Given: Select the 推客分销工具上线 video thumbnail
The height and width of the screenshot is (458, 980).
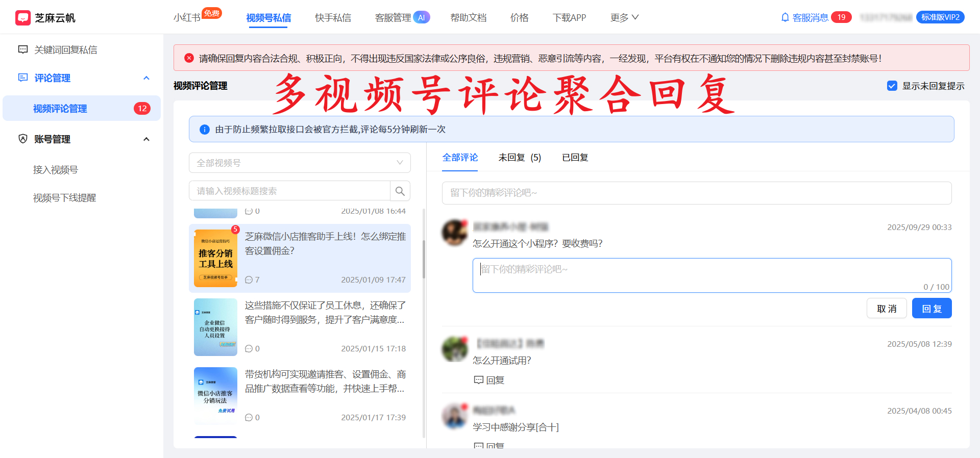Looking at the screenshot, I should coord(215,258).
